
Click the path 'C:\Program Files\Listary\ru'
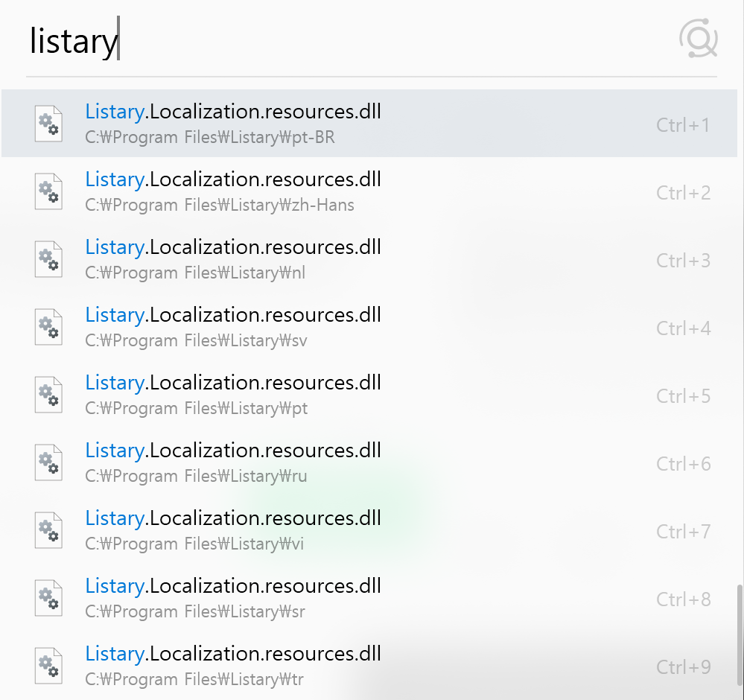pos(196,477)
